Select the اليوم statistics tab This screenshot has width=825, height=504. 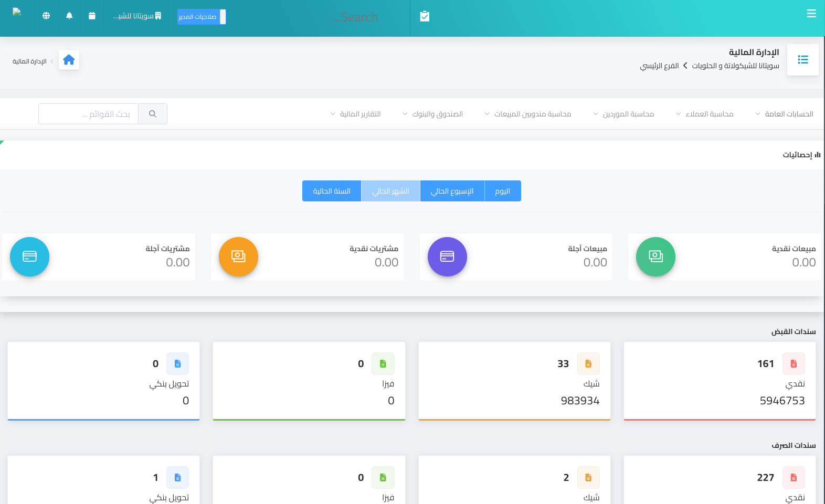coord(503,191)
